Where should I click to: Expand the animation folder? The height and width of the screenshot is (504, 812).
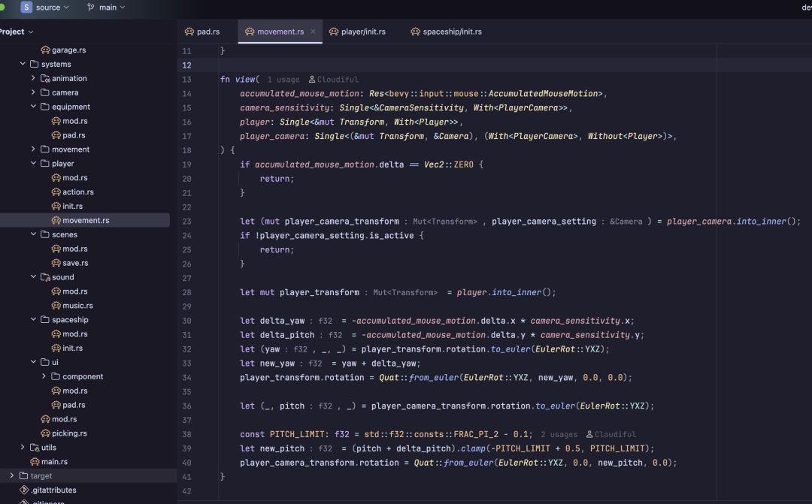pyautogui.click(x=33, y=78)
